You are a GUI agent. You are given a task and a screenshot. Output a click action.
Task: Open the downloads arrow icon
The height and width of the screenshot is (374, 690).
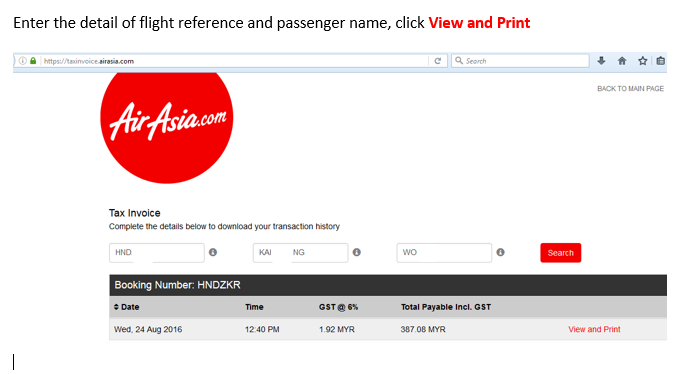(x=601, y=61)
